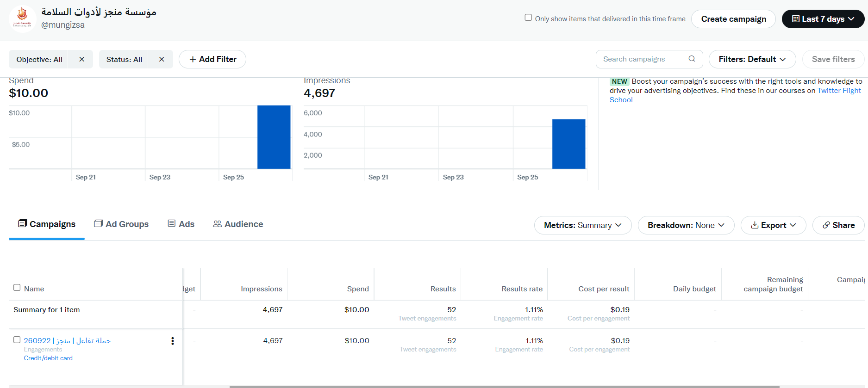This screenshot has height=388, width=868.
Task: Click the Add Filter plus button
Action: [x=212, y=59]
